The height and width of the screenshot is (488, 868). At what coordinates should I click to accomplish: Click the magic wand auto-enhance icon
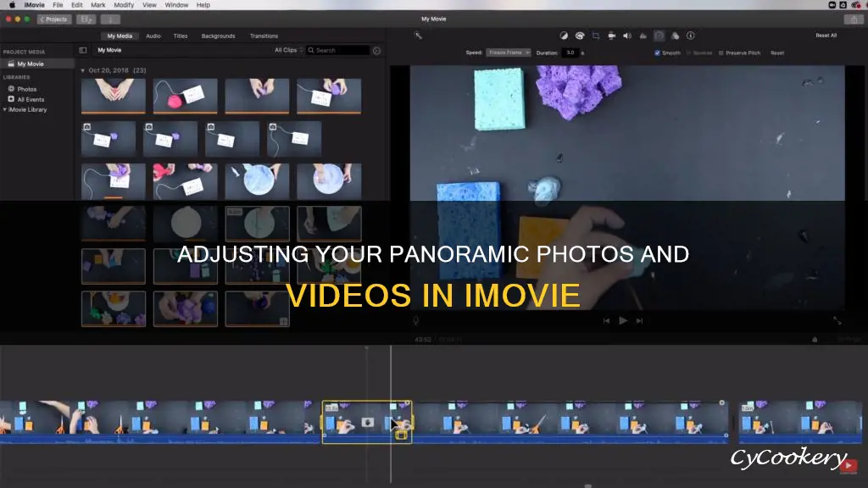(418, 36)
